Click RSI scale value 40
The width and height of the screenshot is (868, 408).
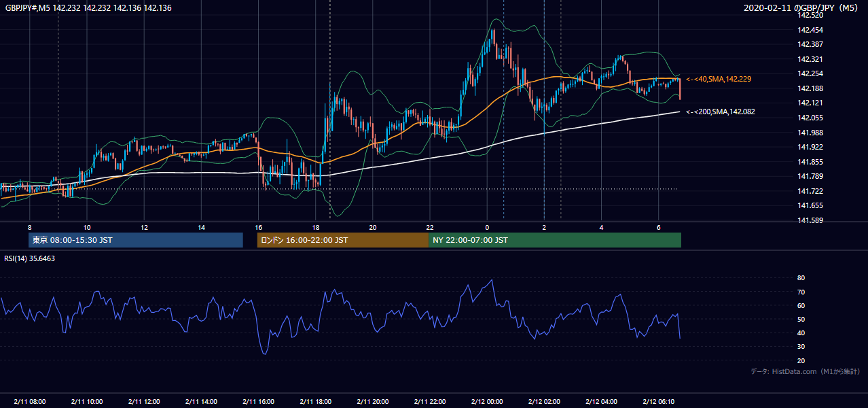(801, 333)
